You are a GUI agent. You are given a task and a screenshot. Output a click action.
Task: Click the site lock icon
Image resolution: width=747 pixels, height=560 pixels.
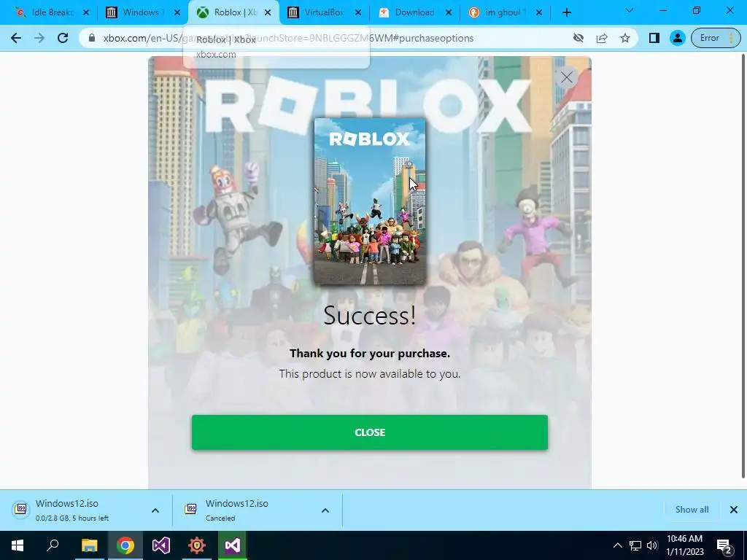tap(92, 38)
